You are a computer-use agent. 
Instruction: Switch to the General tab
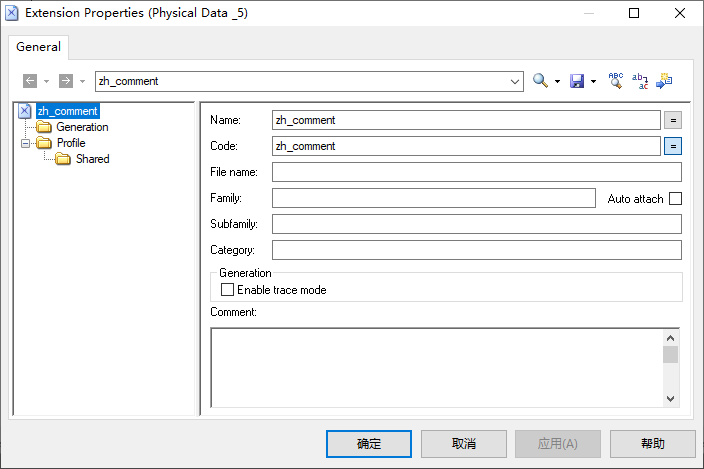pyautogui.click(x=38, y=47)
